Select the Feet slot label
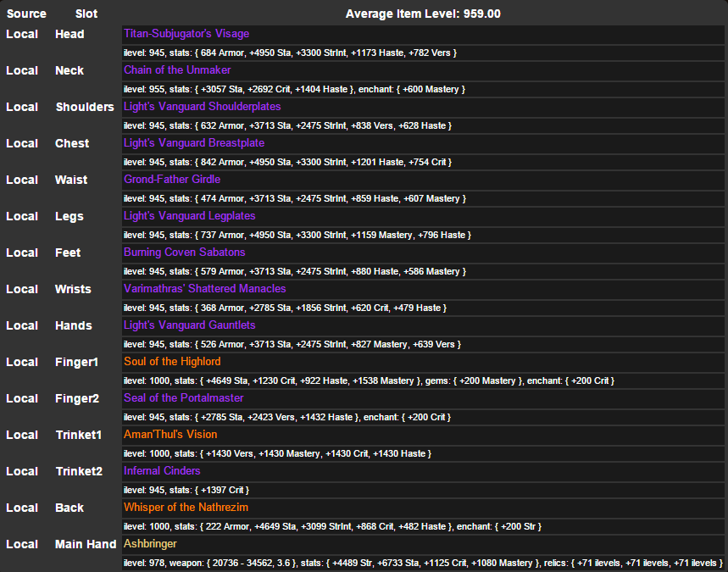The image size is (728, 572). click(x=68, y=253)
